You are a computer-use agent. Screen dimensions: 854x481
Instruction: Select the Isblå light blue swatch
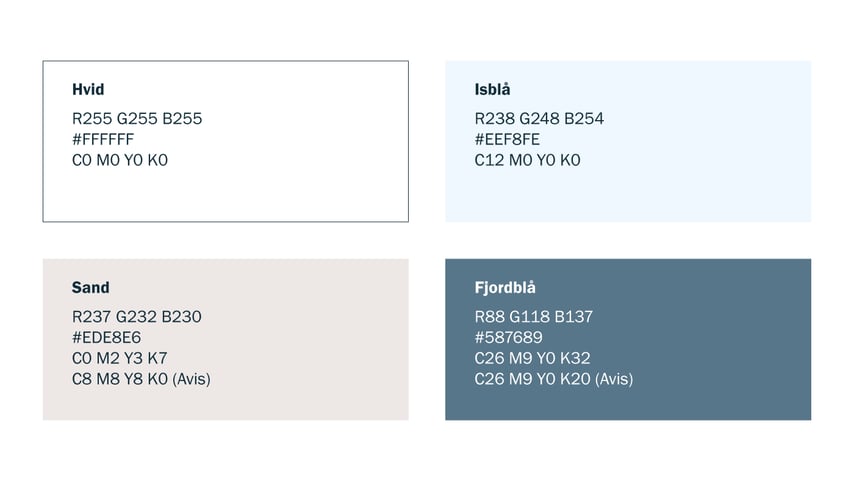point(628,141)
